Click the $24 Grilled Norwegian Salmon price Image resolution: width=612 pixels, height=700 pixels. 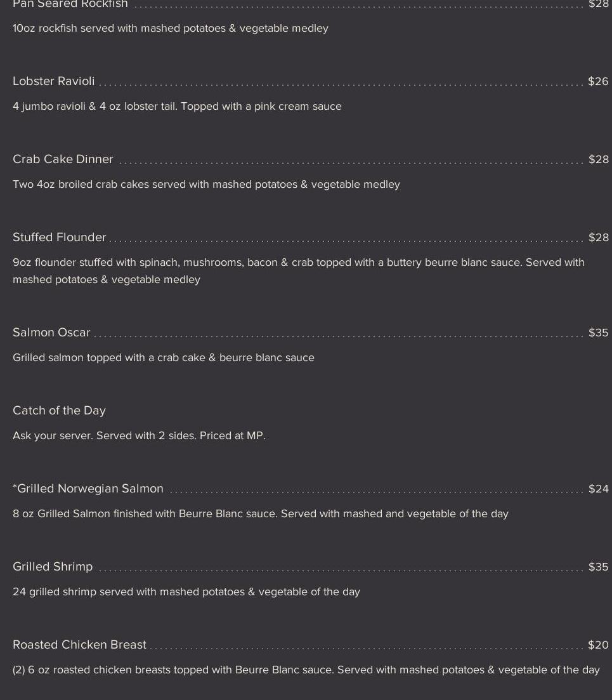click(598, 489)
